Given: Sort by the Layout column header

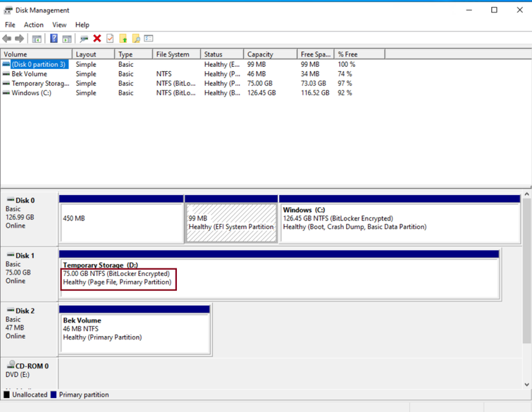Looking at the screenshot, I should click(x=93, y=54).
